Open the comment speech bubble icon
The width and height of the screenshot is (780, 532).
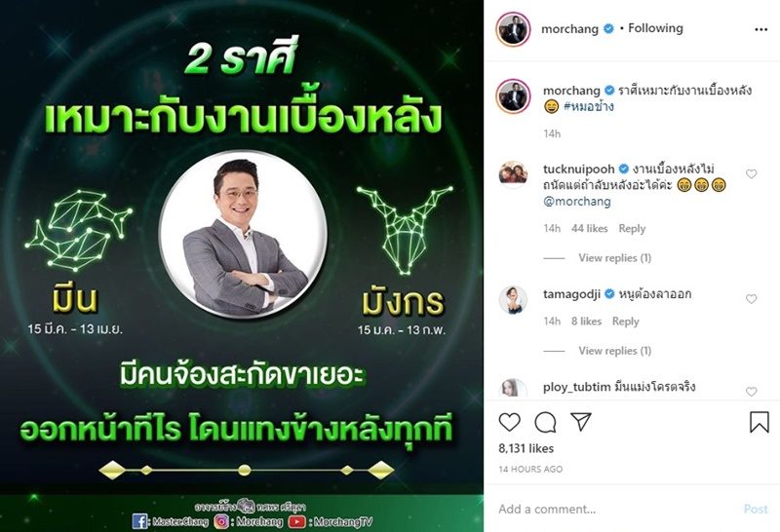tap(545, 422)
